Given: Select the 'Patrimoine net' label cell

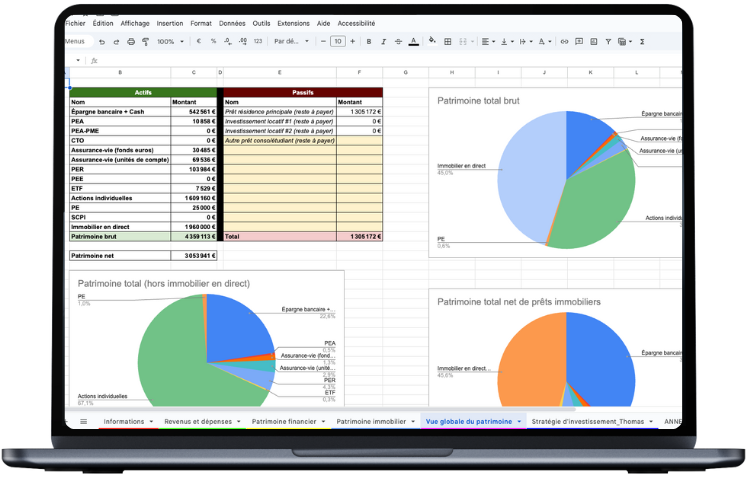Looking at the screenshot, I should (120, 256).
